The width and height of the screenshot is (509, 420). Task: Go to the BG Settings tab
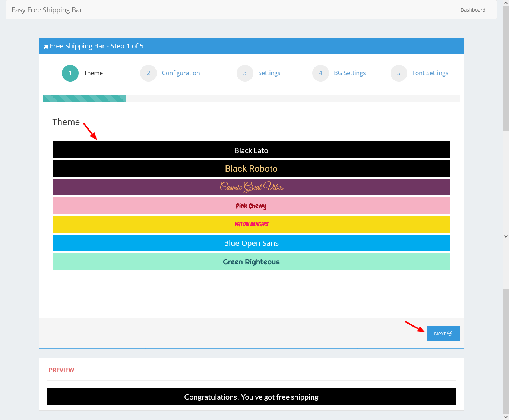(350, 73)
